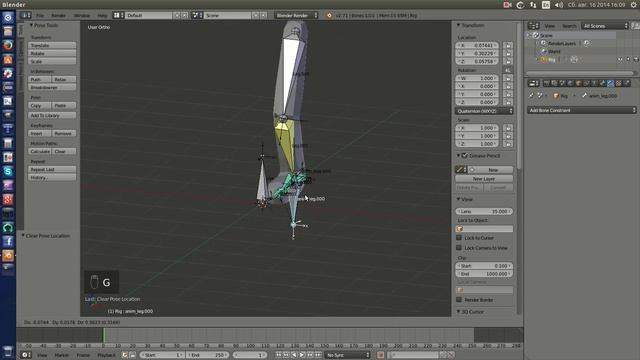Open the properties editor type icon

point(533,83)
